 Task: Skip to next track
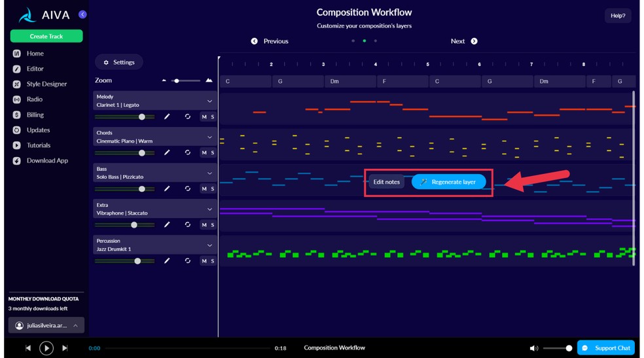click(65, 348)
